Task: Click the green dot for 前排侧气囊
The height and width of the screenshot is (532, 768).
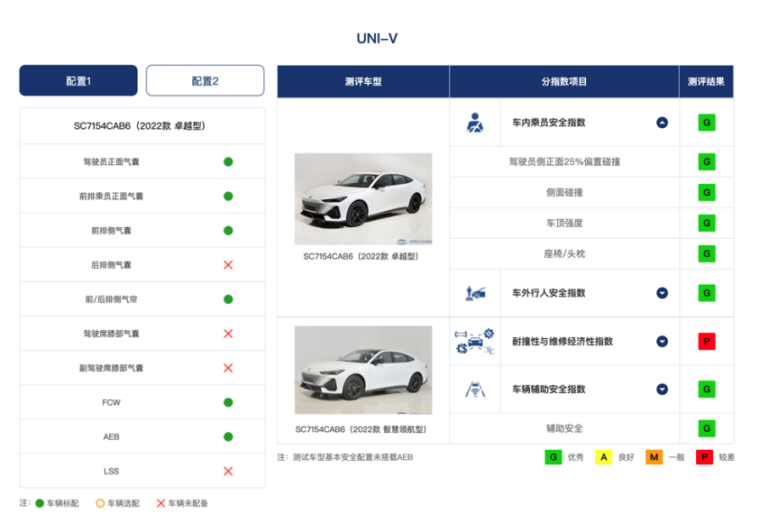Action: (228, 230)
